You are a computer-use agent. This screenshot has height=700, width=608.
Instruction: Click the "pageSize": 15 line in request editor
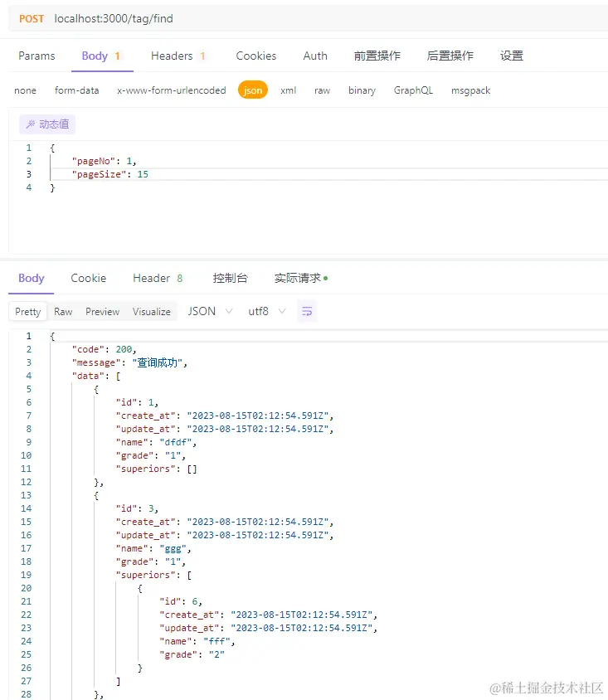(109, 174)
